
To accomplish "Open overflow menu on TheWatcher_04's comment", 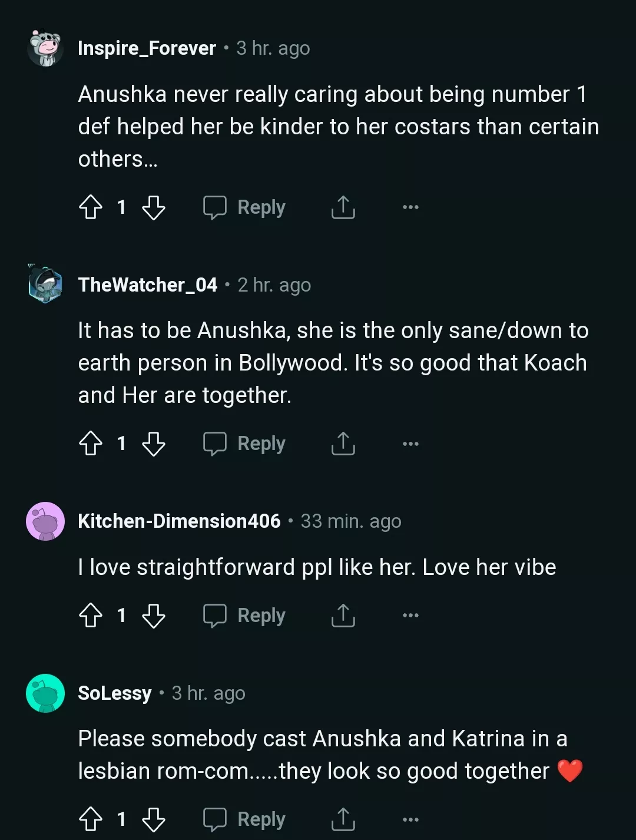I will (410, 444).
